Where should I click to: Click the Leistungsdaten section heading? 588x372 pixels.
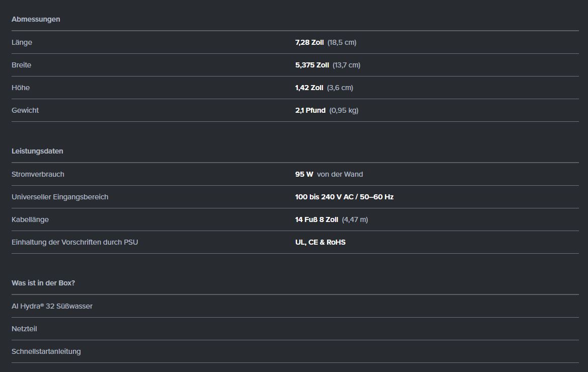[37, 151]
